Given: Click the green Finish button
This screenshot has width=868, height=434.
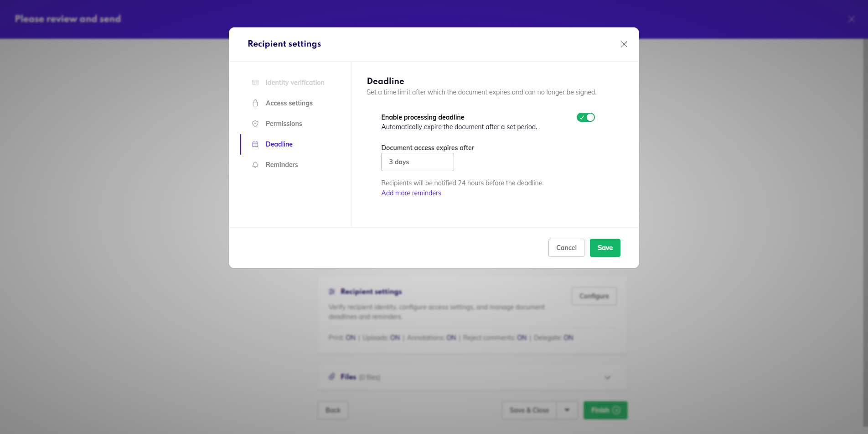Looking at the screenshot, I should pos(605,410).
